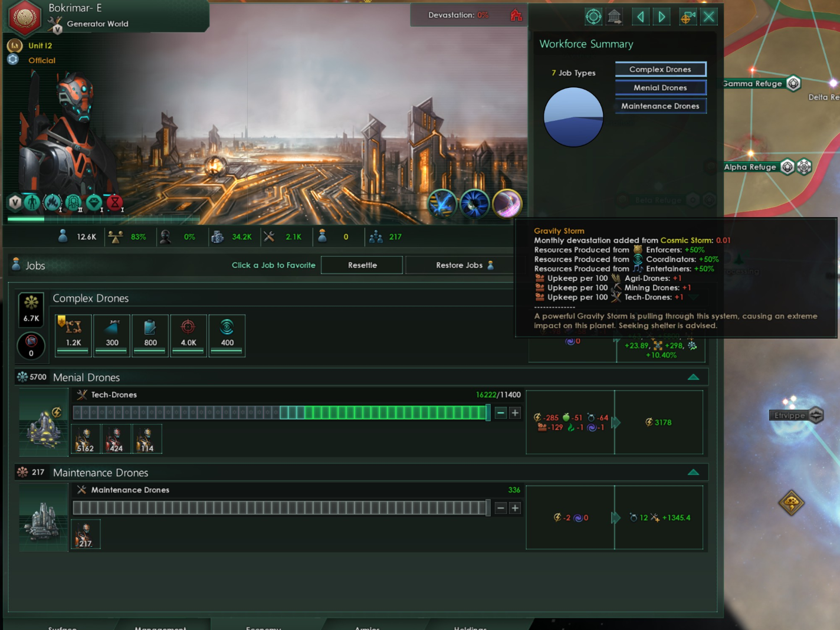Viewport: 840px width, 630px height.
Task: Click the pink Gravity Storm modifier icon
Action: (507, 204)
